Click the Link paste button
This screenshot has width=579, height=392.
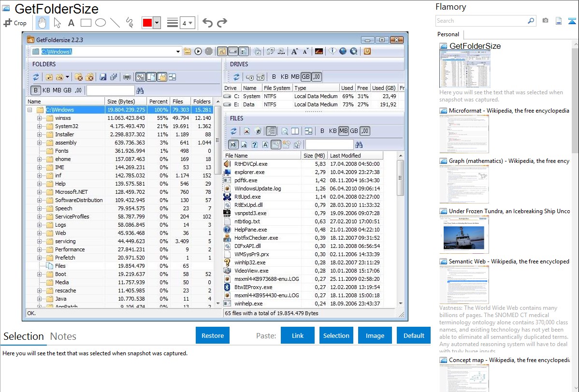click(298, 335)
